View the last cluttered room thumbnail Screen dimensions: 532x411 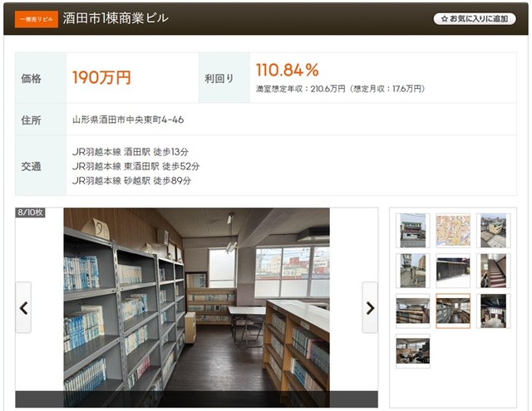(412, 351)
